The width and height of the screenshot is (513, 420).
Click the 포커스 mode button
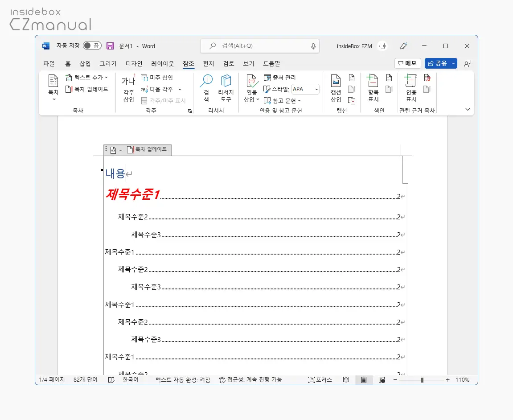(320, 380)
